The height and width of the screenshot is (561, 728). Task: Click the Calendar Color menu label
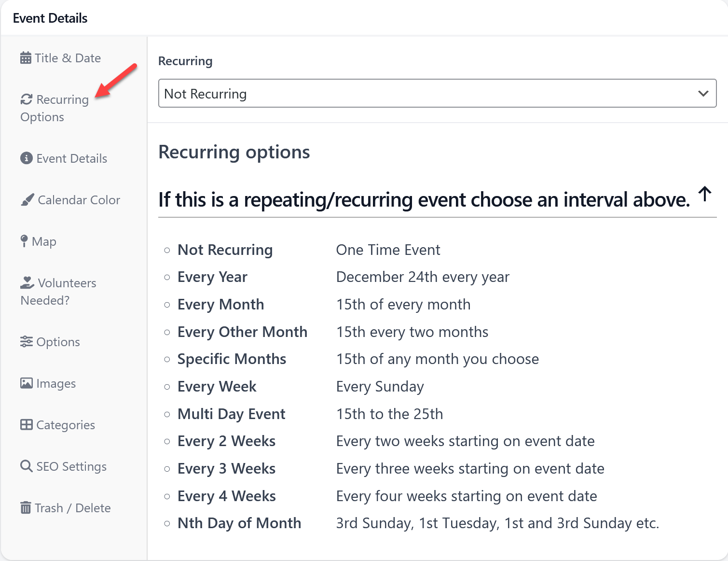click(79, 200)
